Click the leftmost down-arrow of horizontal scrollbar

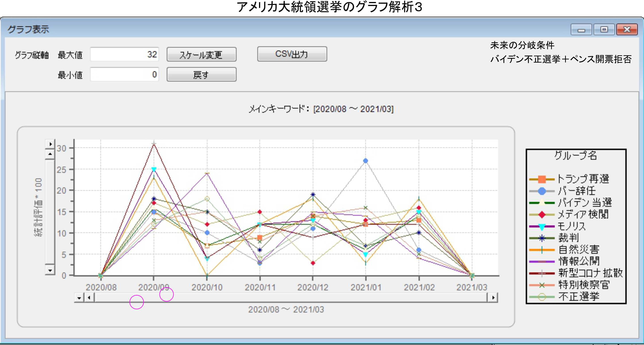coord(79,298)
